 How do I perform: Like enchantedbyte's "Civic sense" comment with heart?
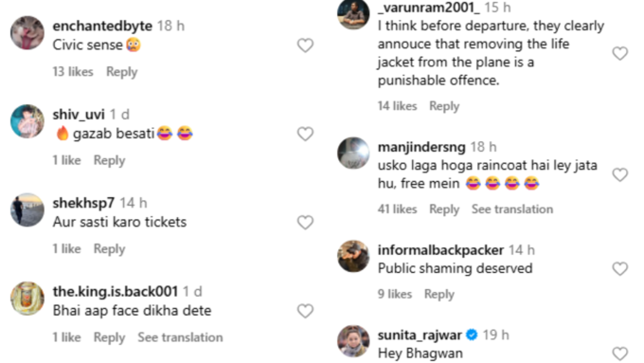coord(305,45)
